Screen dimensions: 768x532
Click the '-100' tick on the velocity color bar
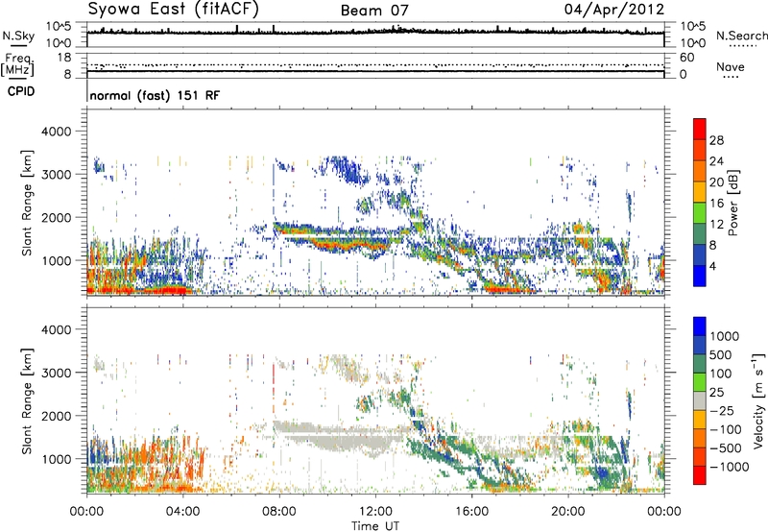point(726,429)
